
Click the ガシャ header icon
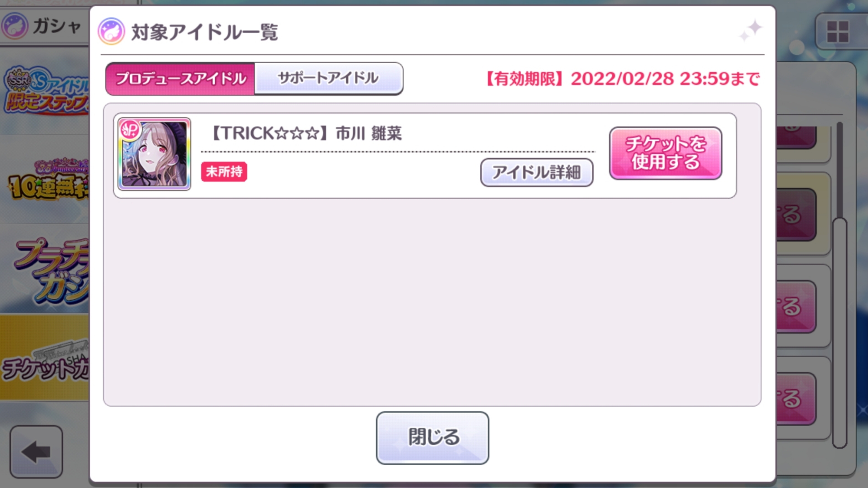pos(14,26)
